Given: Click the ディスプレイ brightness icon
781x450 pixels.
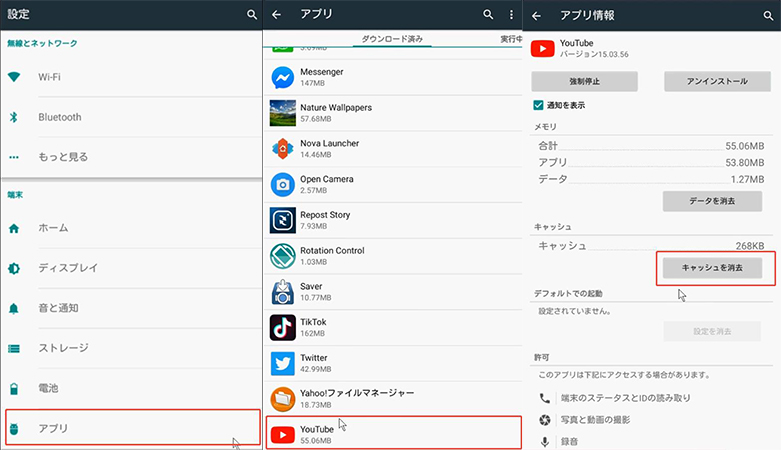Looking at the screenshot, I should click(14, 268).
